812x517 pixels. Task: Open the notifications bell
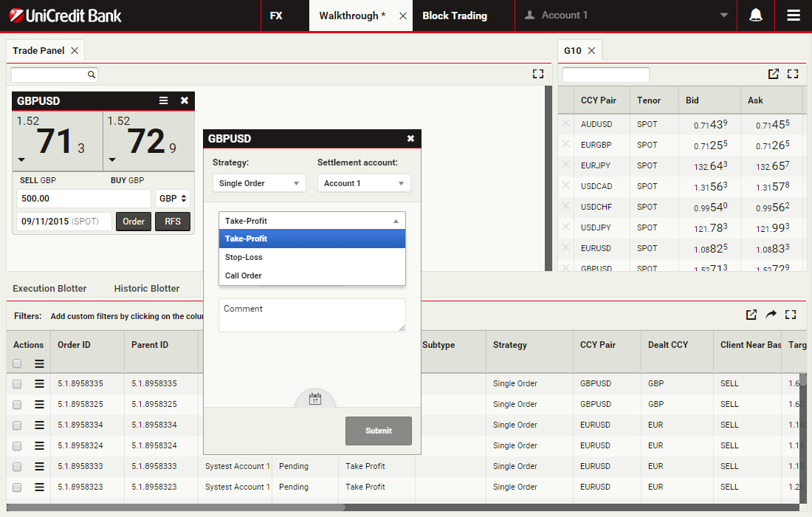click(755, 16)
